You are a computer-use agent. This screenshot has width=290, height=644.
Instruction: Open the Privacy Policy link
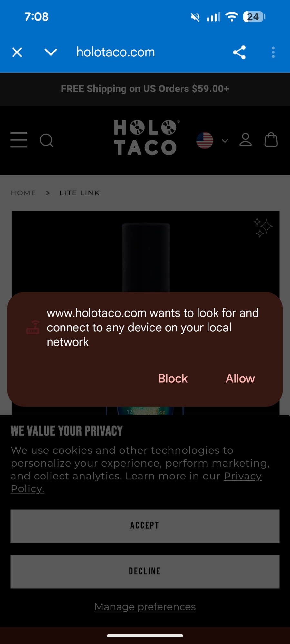click(x=136, y=482)
